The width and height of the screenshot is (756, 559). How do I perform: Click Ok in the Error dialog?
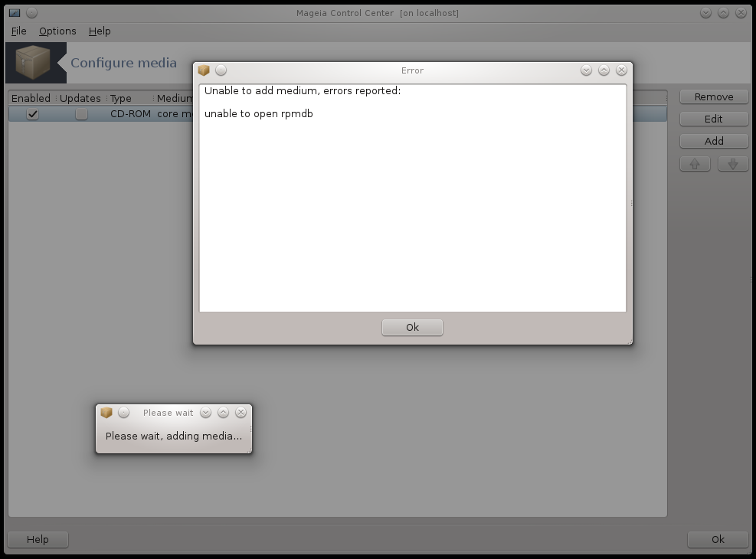coord(412,327)
